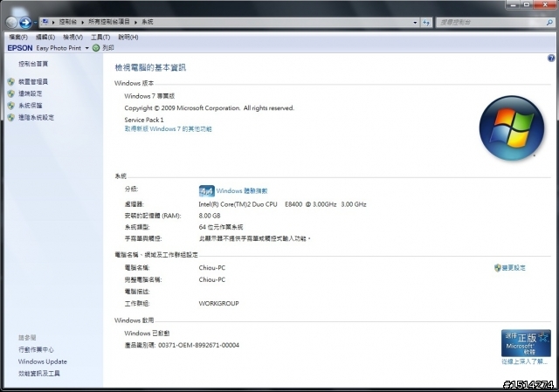Click WORKGROUP value
Screen dimensions: 559x392
[x=219, y=303]
